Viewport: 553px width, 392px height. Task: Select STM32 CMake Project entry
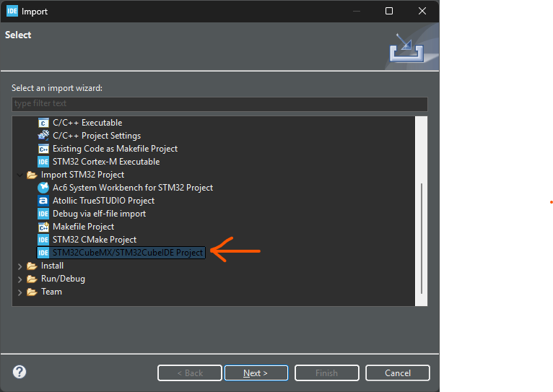point(95,240)
